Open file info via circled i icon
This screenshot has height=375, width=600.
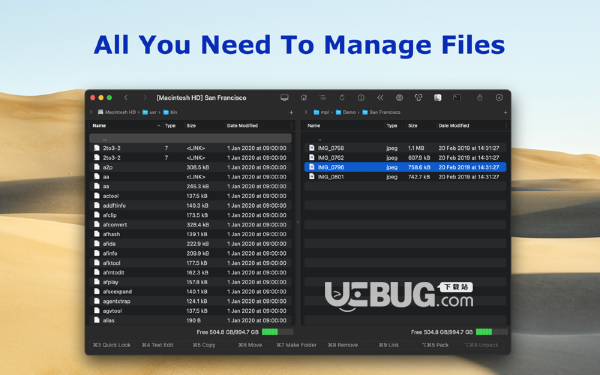tap(361, 98)
